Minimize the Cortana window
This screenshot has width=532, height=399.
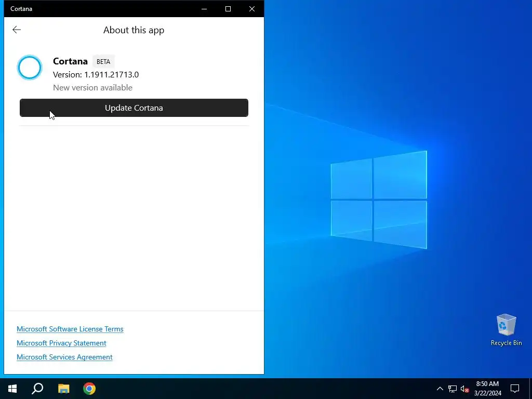tap(204, 9)
